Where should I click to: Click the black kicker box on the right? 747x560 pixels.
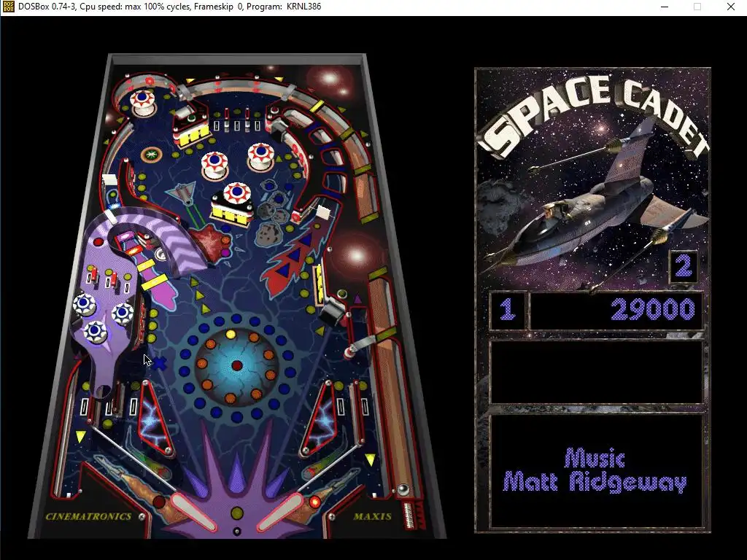click(x=333, y=309)
